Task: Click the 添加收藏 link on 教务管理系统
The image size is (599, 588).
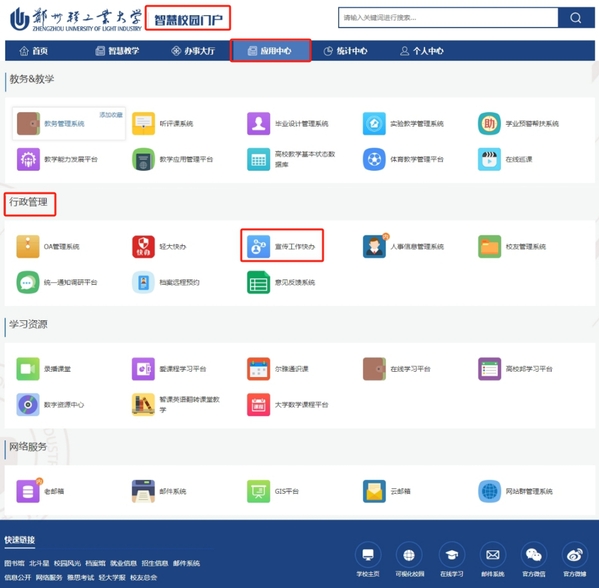Action: 111,115
